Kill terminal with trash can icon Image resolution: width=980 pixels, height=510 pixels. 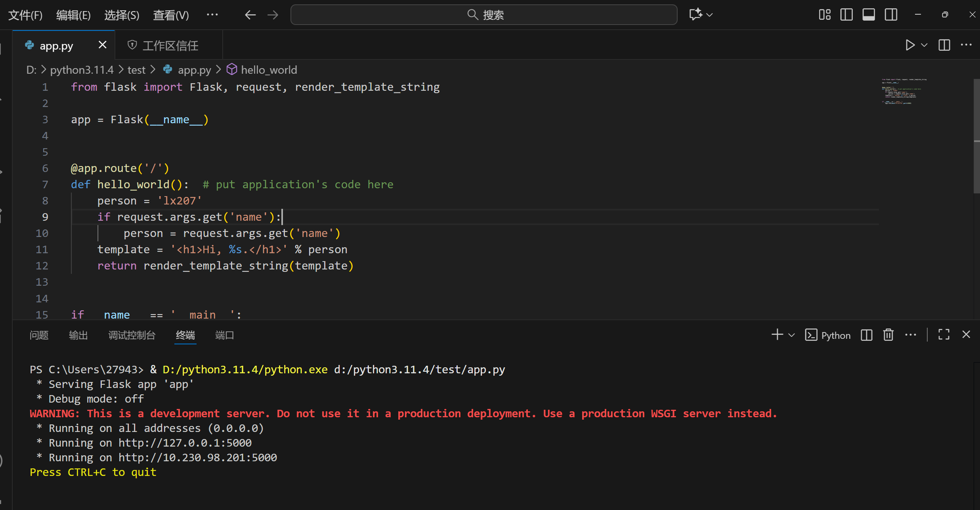[888, 335]
